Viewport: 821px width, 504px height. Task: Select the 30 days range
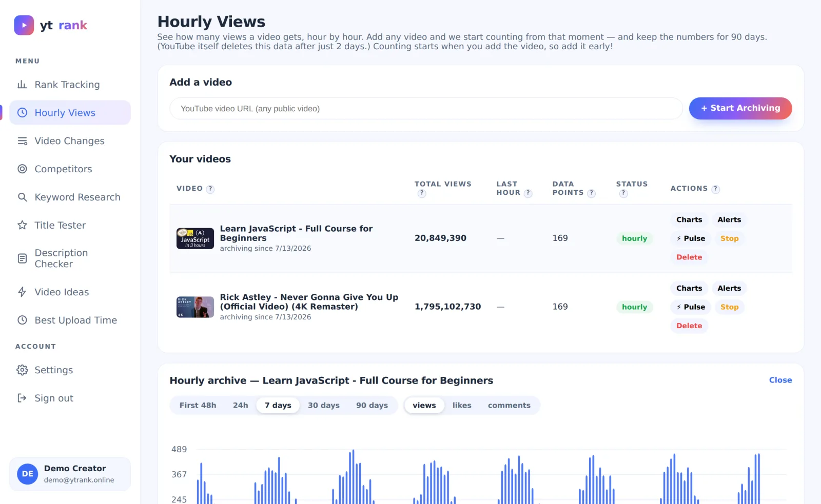[x=324, y=405]
